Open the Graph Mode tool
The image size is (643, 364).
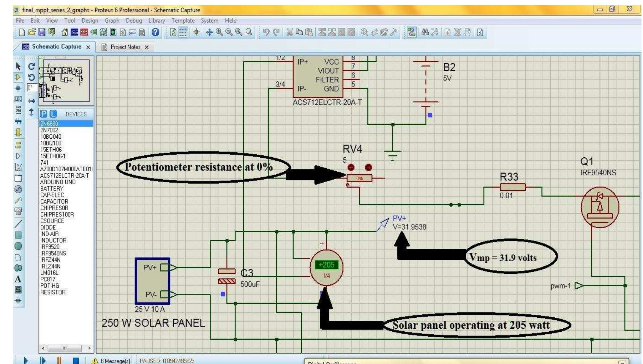click(x=18, y=167)
